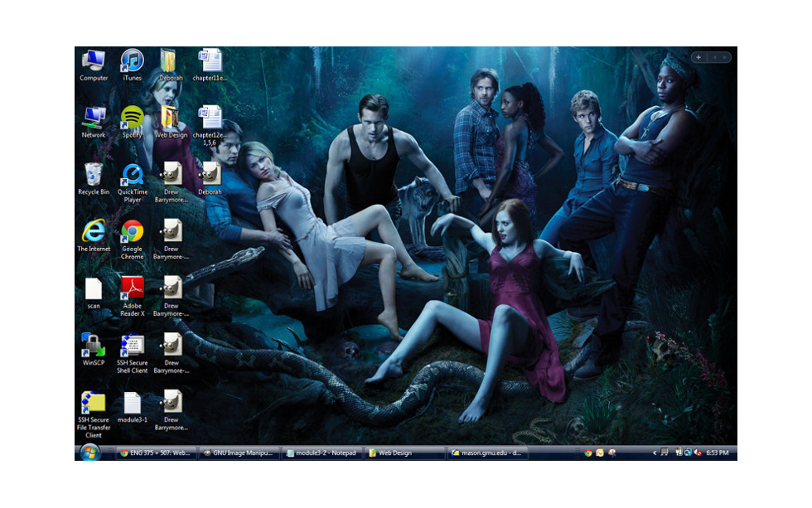812x508 pixels.
Task: Select Drew Barrymore file beside QuickTime Player
Action: (x=171, y=183)
